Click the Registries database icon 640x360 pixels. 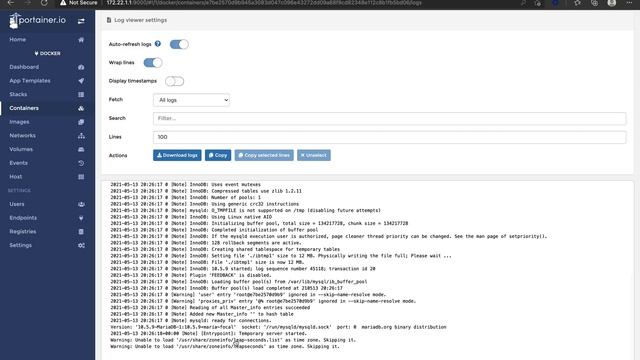tap(81, 231)
